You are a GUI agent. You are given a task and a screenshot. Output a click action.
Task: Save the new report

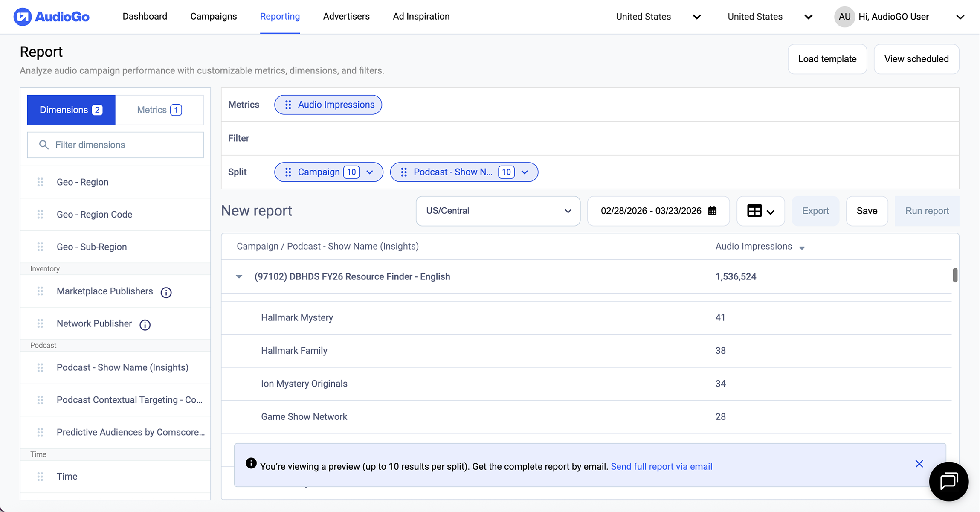(x=867, y=211)
